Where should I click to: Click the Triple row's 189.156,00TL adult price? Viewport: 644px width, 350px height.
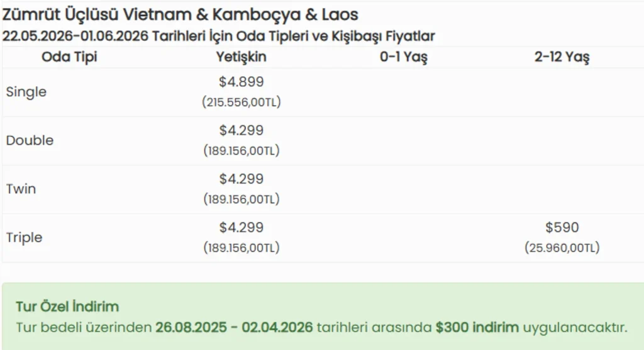[x=241, y=248]
